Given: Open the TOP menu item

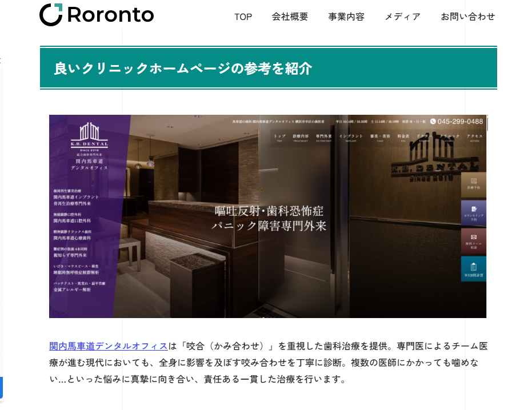Looking at the screenshot, I should click(x=243, y=17).
